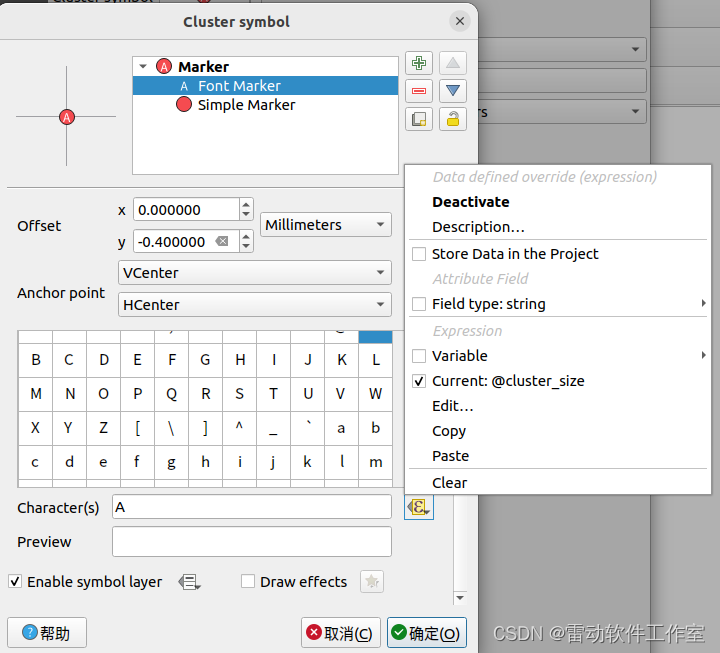Open the HCenter anchor dropdown

click(255, 304)
